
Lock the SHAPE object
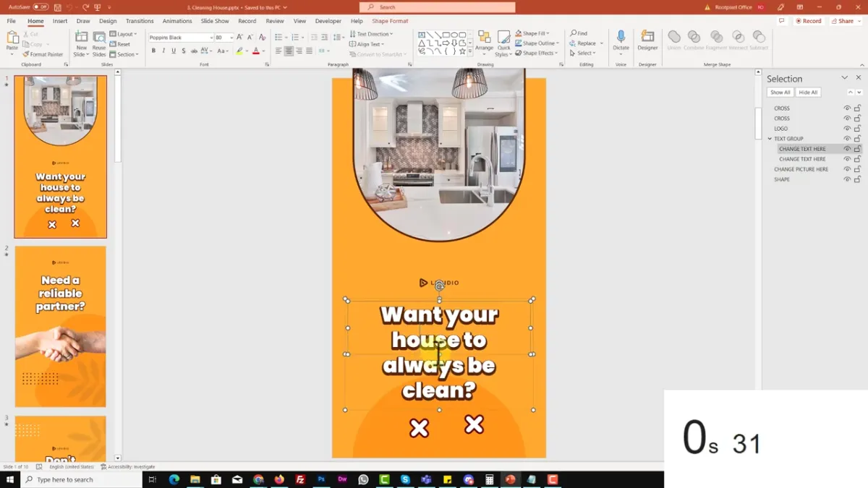pyautogui.click(x=858, y=179)
